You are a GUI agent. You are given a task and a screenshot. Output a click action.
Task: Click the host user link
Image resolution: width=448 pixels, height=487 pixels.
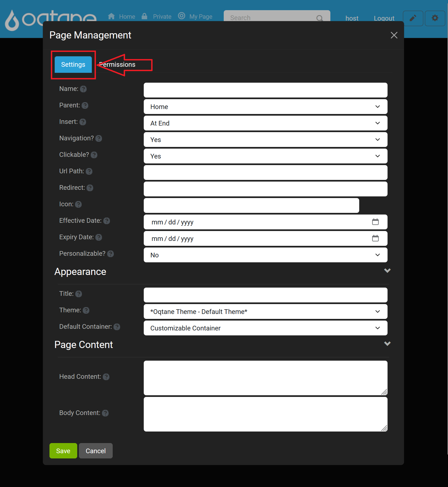point(352,18)
